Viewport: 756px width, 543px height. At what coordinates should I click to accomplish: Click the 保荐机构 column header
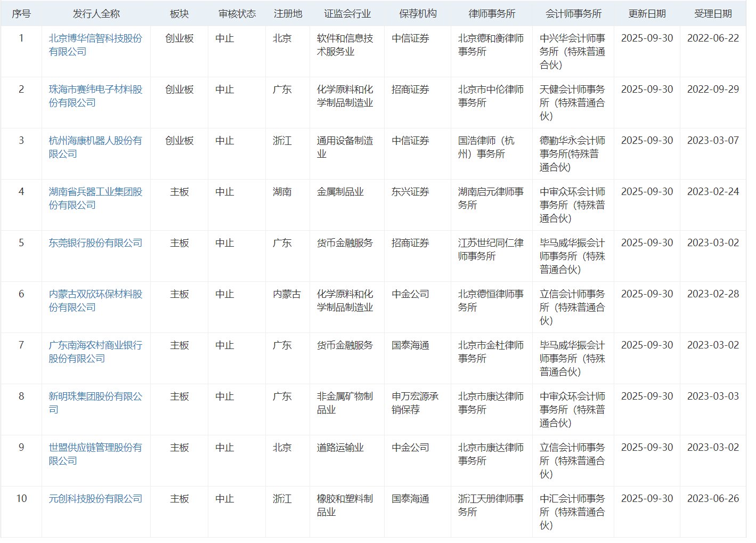tap(418, 14)
